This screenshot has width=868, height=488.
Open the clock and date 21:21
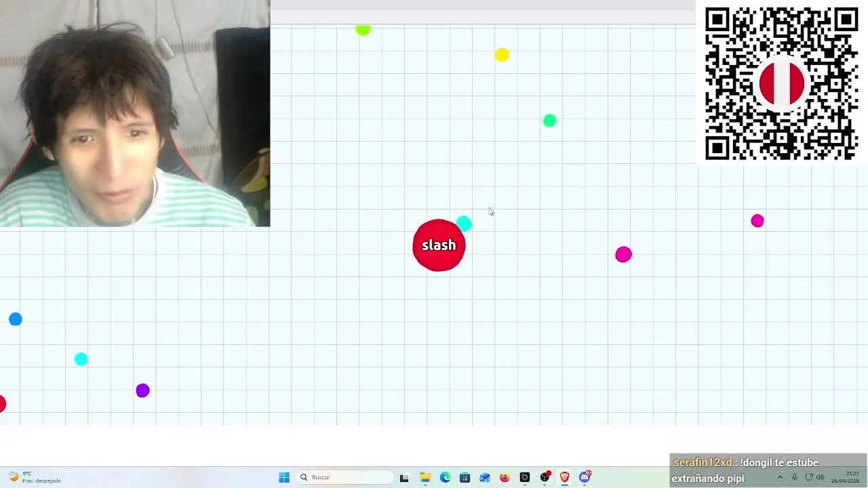[x=846, y=477]
